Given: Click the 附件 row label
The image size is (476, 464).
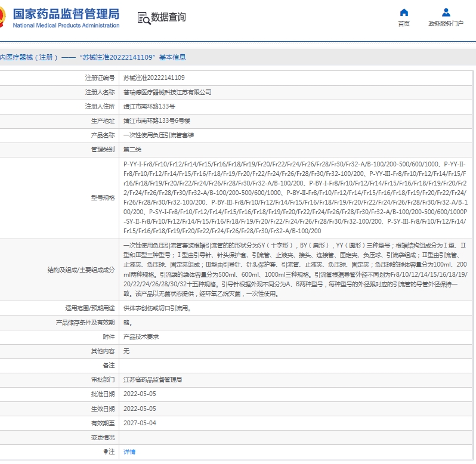Looking at the screenshot, I should (x=109, y=337).
